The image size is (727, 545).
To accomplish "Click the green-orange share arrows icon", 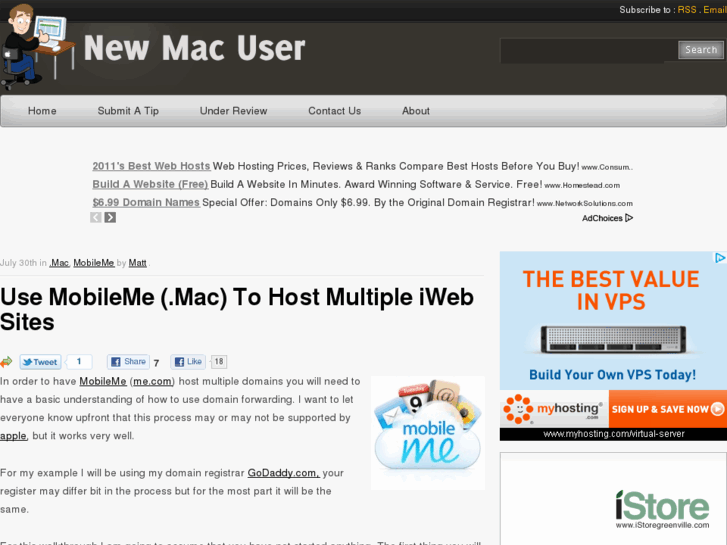I will pos(6,362).
